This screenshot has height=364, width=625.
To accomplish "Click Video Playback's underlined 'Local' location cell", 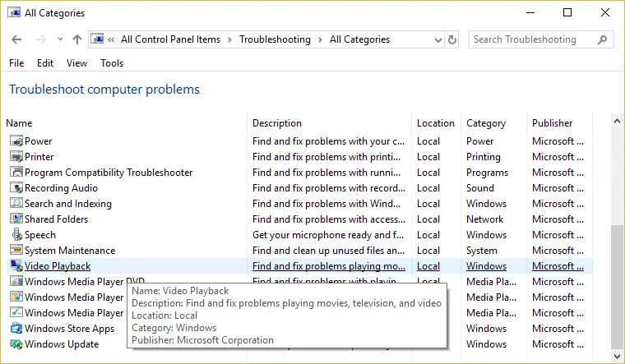I will (428, 266).
